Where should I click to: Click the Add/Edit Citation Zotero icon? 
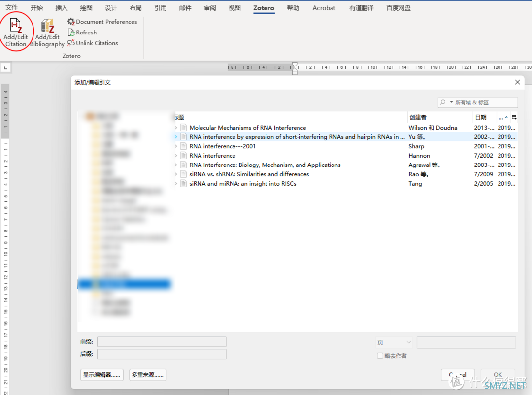pos(16,26)
